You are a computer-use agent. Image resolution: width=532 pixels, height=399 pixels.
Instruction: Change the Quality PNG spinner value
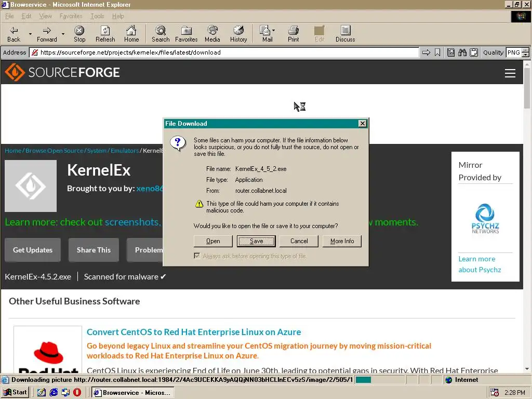click(525, 52)
